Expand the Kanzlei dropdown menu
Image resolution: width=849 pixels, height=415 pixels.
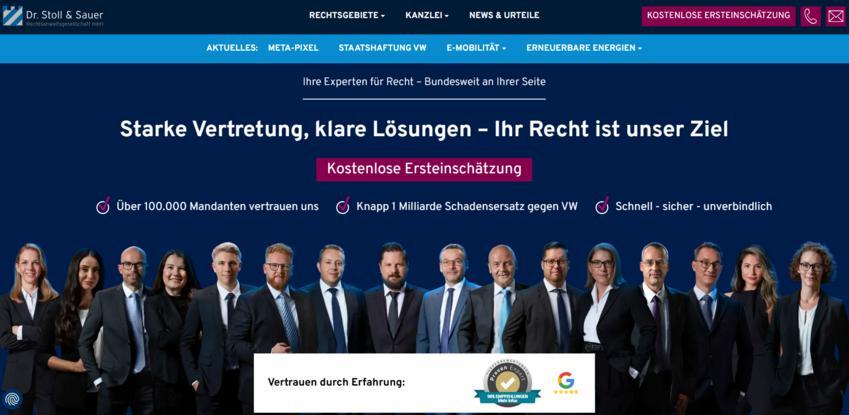[427, 16]
